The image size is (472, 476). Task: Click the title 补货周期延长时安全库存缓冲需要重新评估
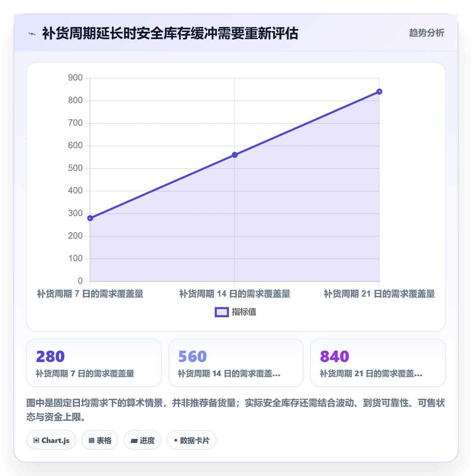point(170,33)
